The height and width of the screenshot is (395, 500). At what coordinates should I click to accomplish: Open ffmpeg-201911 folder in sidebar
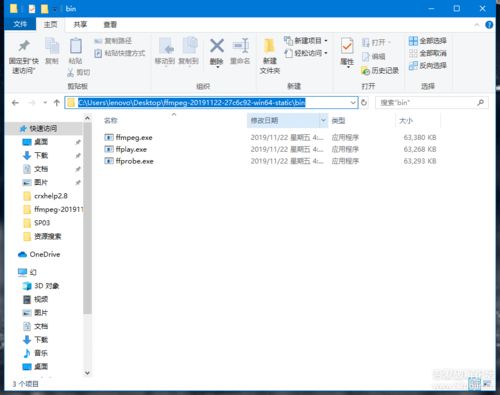click(53, 209)
